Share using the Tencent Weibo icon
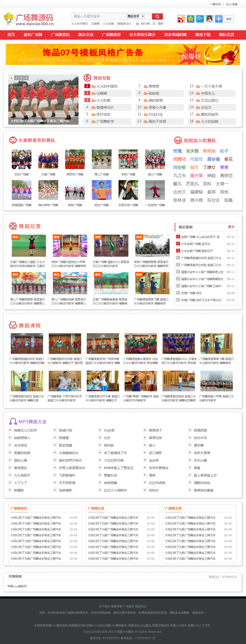Screen dimensions: 246x644 pyautogui.click(x=200, y=19)
